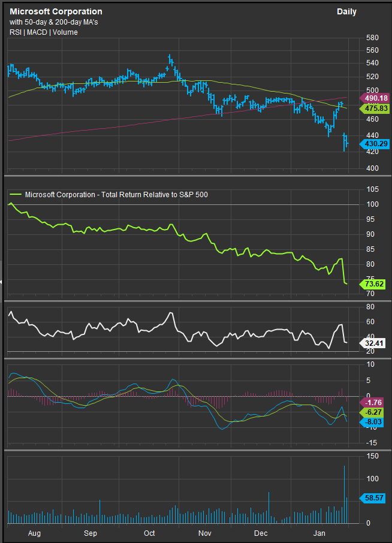Click the blue 430.29 last price tag

point(375,144)
